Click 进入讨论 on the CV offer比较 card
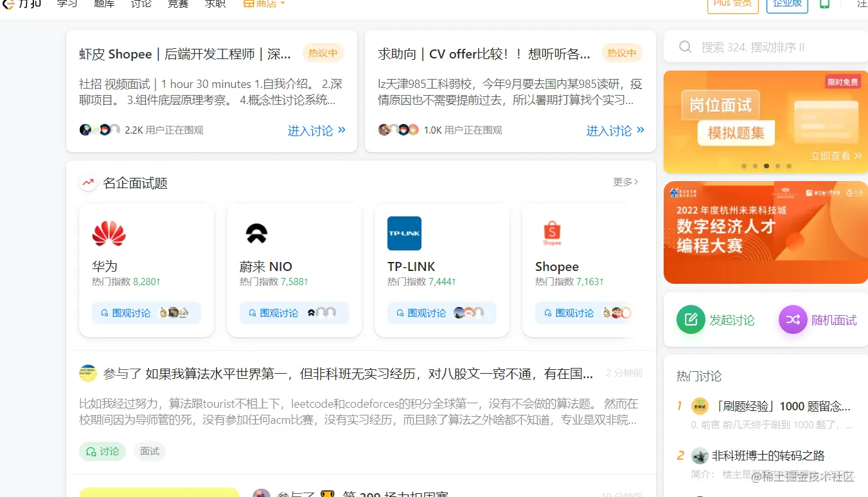This screenshot has width=868, height=497. coord(616,130)
